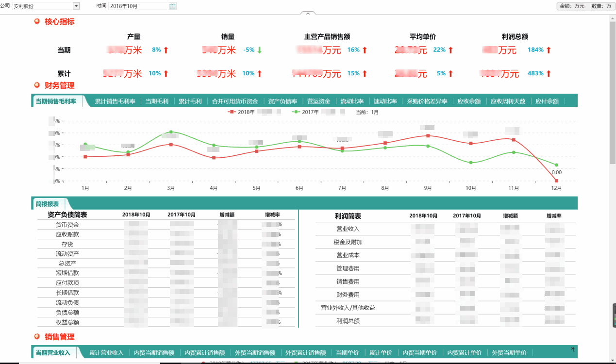Click the 销售管理 section bullet icon
Image resolution: width=616 pixels, height=364 pixels.
point(37,336)
